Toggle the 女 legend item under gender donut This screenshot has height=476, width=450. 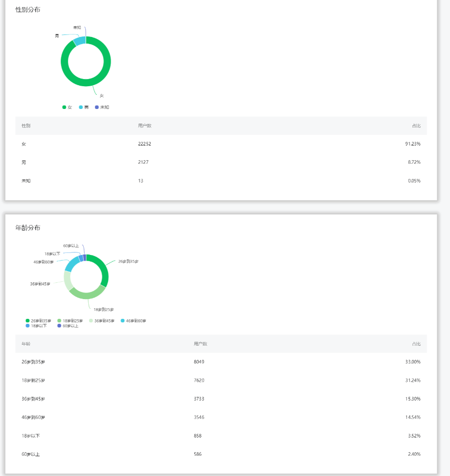tap(67, 107)
